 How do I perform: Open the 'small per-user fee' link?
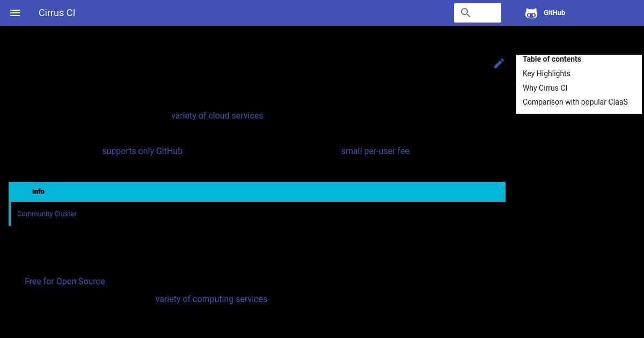[x=375, y=151]
